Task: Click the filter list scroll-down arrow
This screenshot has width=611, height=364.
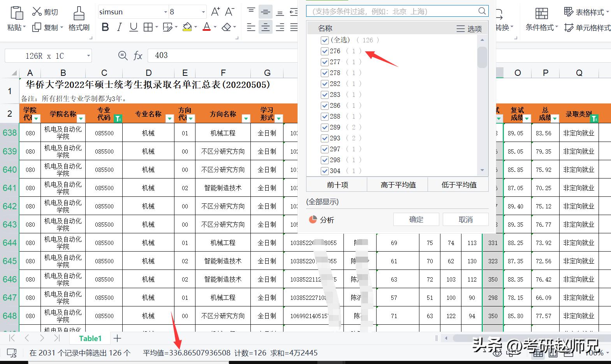Action: (482, 170)
